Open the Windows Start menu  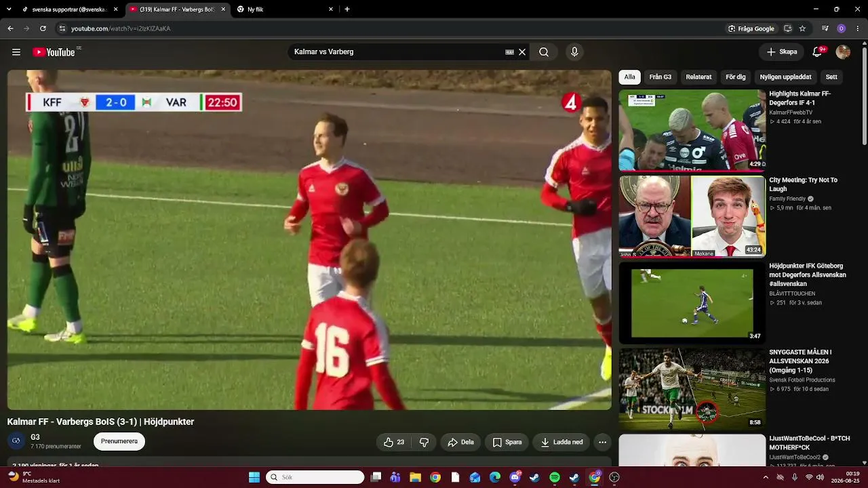point(254,477)
